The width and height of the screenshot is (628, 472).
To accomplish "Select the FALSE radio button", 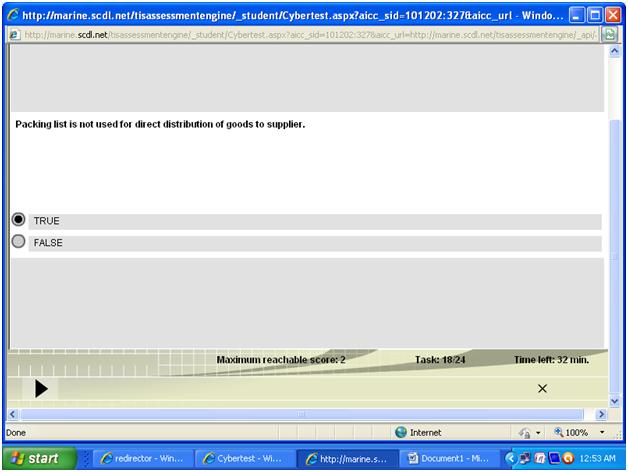I will 18,241.
